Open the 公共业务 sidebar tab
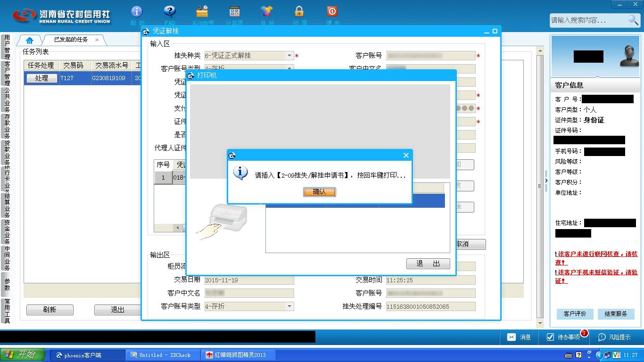 [x=7, y=99]
